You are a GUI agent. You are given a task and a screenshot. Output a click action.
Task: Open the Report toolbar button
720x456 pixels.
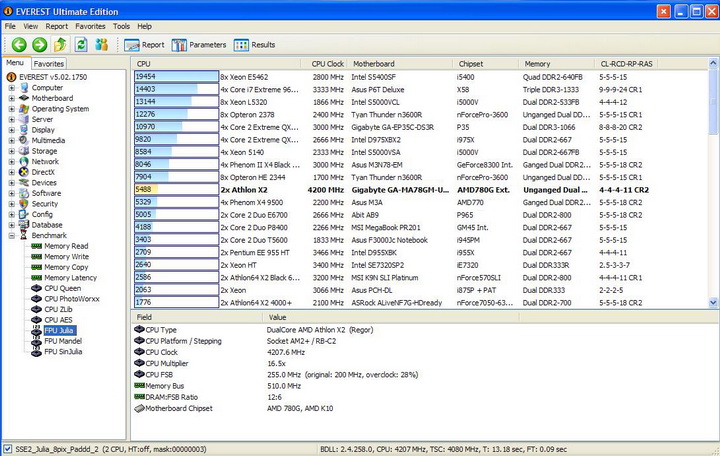click(144, 45)
